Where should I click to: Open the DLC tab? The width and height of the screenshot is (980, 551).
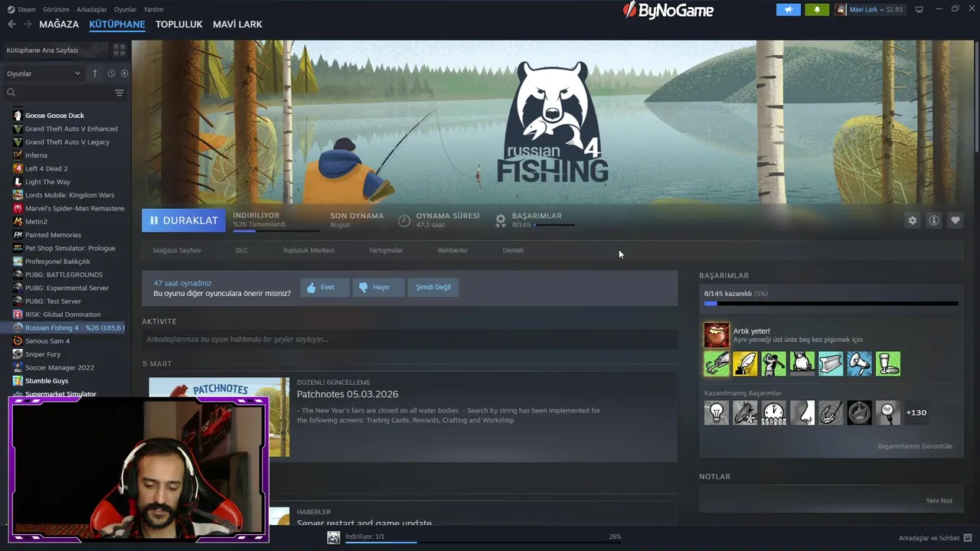(242, 250)
